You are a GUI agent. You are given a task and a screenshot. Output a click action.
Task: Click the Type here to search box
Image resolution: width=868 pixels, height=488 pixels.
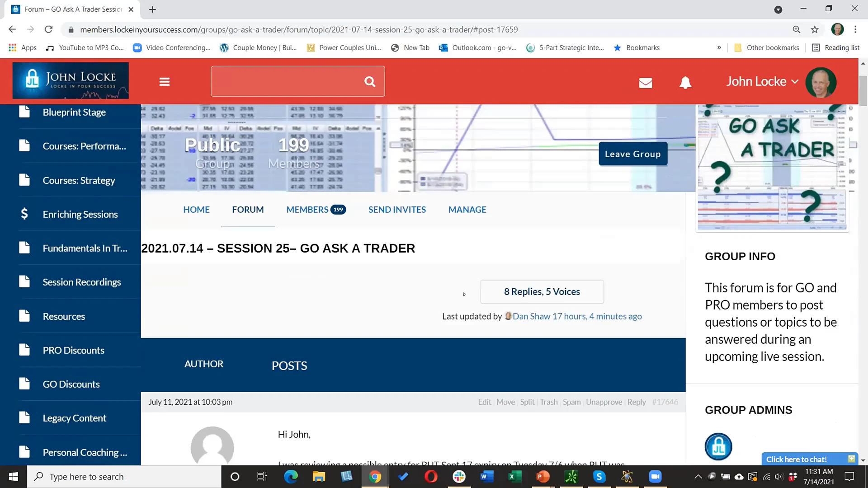(124, 477)
